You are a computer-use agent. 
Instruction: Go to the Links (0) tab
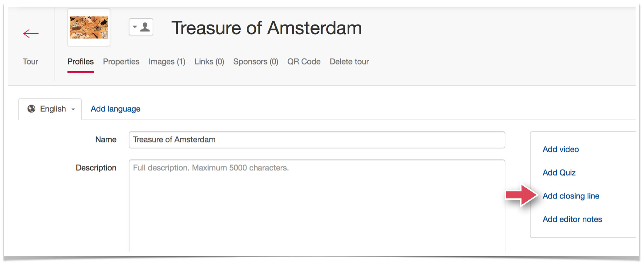(209, 62)
